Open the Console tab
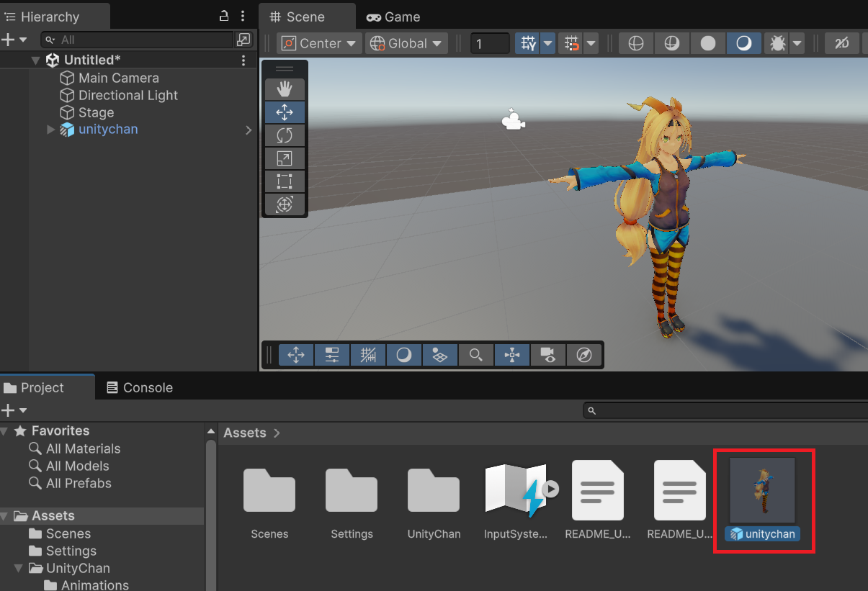868x591 pixels. [x=140, y=387]
